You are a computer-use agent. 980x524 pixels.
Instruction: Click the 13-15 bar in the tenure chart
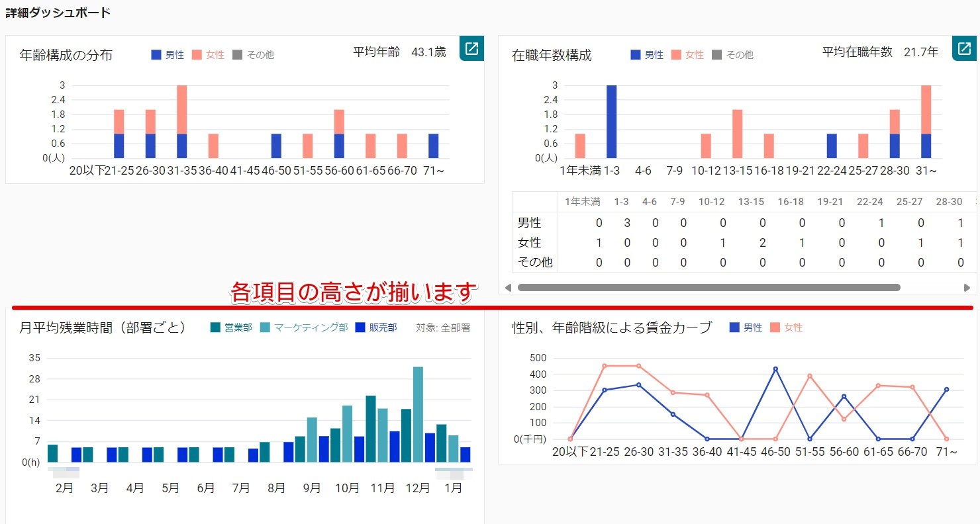click(737, 134)
